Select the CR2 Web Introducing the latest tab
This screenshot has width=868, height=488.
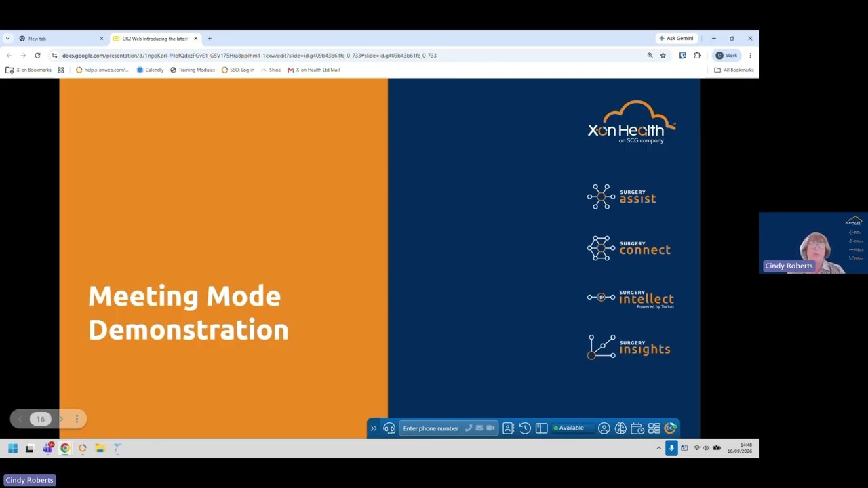point(155,39)
